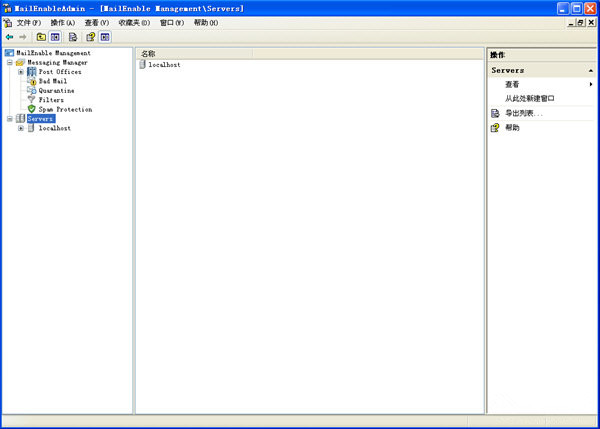
Task: Click the Help toolbar icon
Action: pyautogui.click(x=91, y=37)
